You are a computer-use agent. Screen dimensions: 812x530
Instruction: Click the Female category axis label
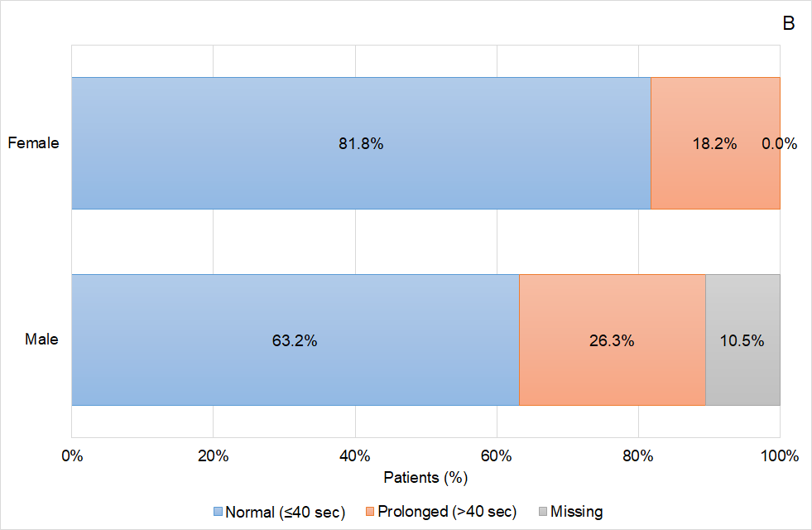coord(33,142)
